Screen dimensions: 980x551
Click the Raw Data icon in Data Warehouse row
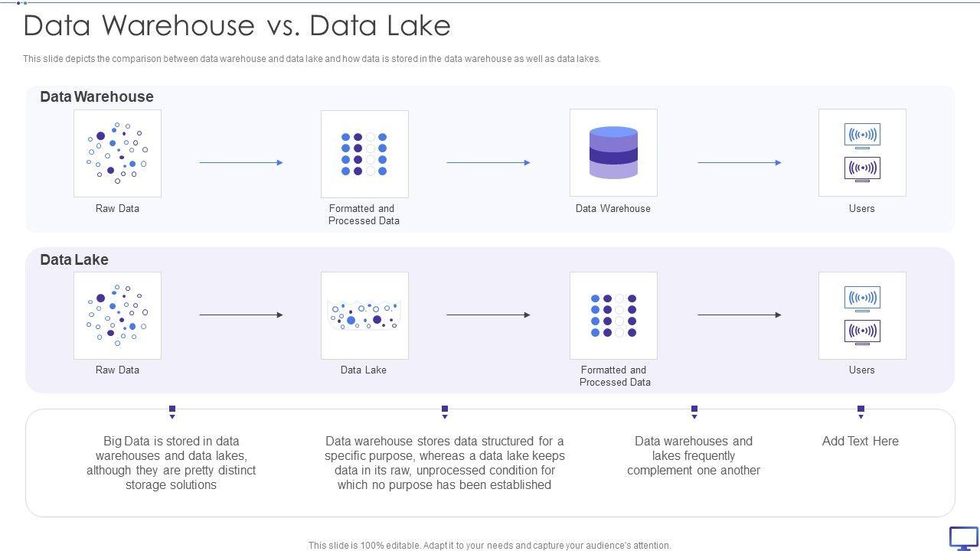pos(117,153)
